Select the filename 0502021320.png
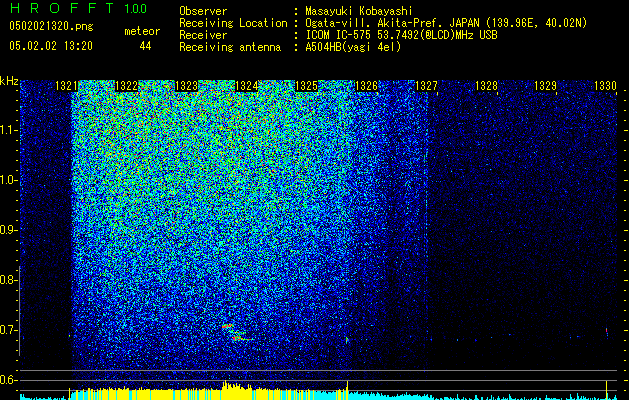The image size is (629, 400). coord(51,27)
